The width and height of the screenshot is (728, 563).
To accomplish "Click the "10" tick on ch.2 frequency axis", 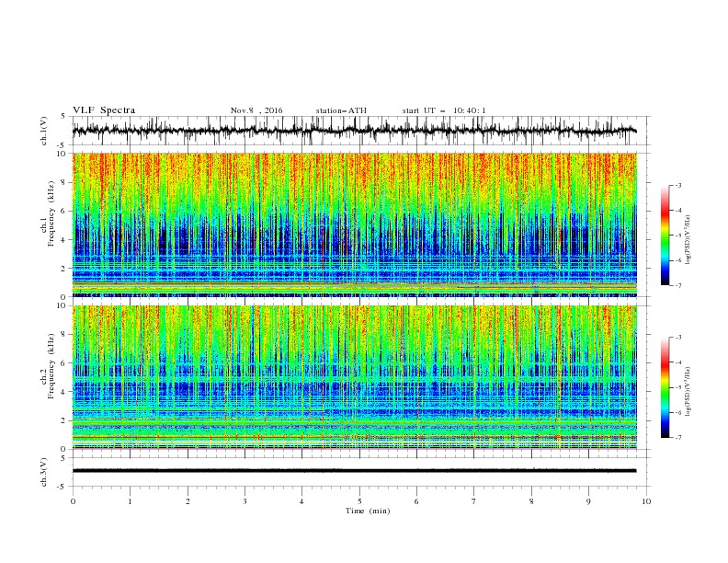I will click(x=63, y=305).
